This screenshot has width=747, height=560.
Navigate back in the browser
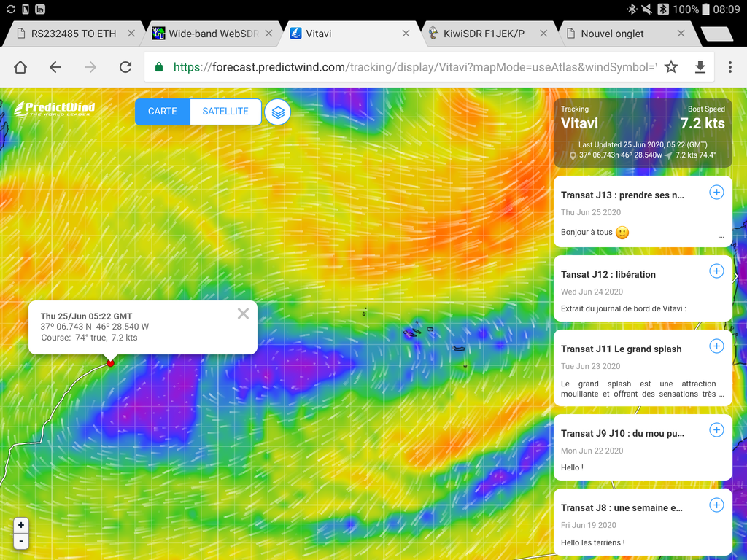55,67
